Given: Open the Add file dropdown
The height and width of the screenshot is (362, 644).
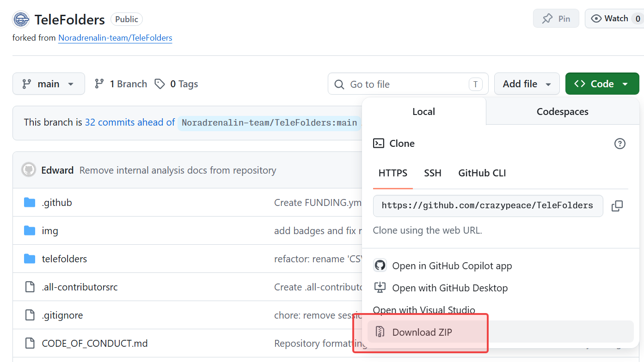Looking at the screenshot, I should click(527, 84).
